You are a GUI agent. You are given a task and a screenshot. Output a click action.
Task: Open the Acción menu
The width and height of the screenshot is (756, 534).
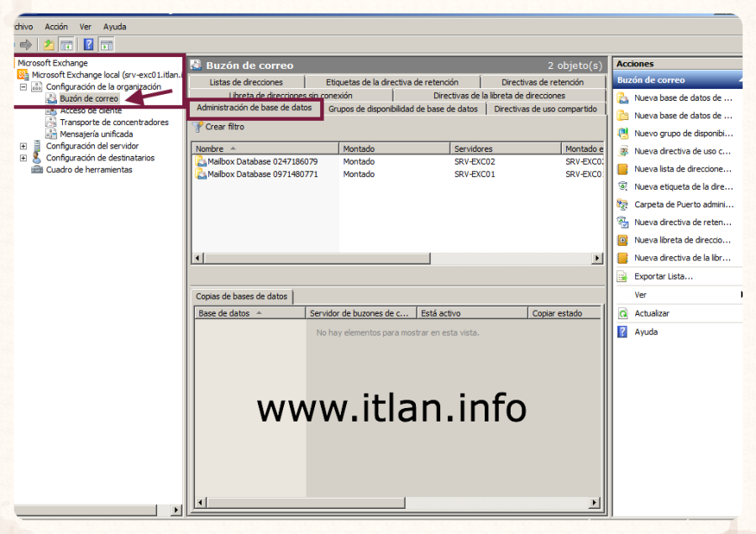56,27
